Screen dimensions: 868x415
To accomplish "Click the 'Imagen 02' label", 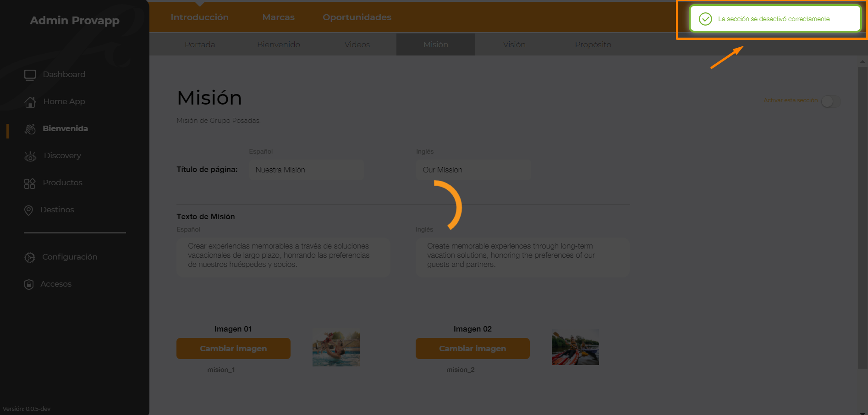I will [472, 329].
